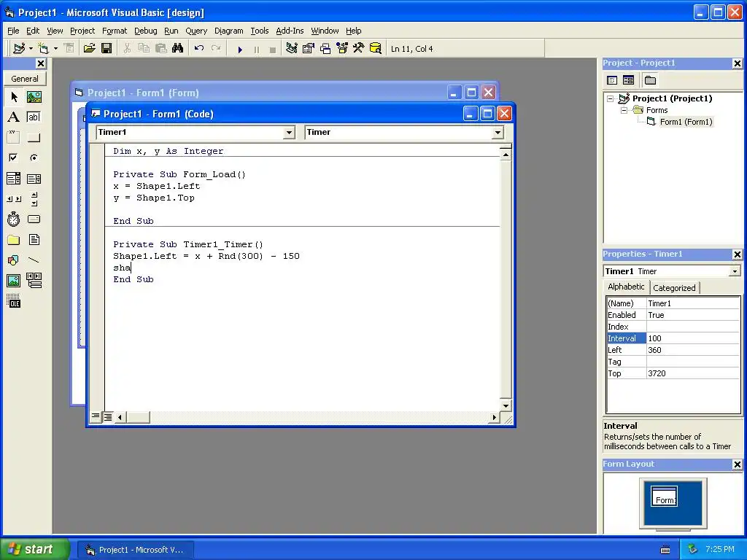Switch to Full Module View in the code window

tap(108, 417)
